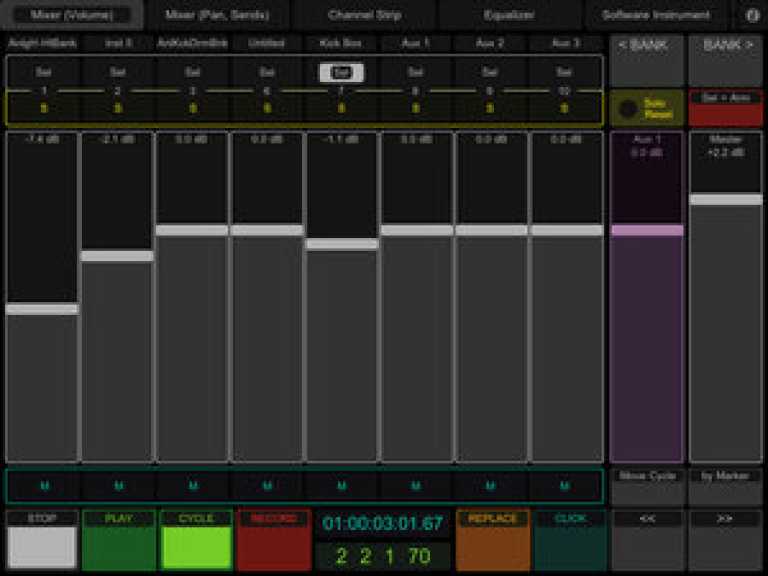
Task: Click the channel 3 volume fader handle
Action: pos(192,230)
